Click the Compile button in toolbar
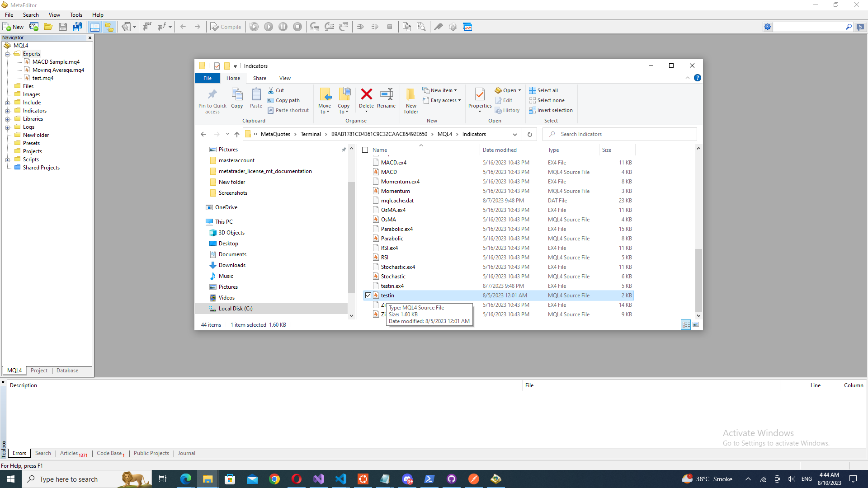The height and width of the screenshot is (488, 868). [x=226, y=27]
